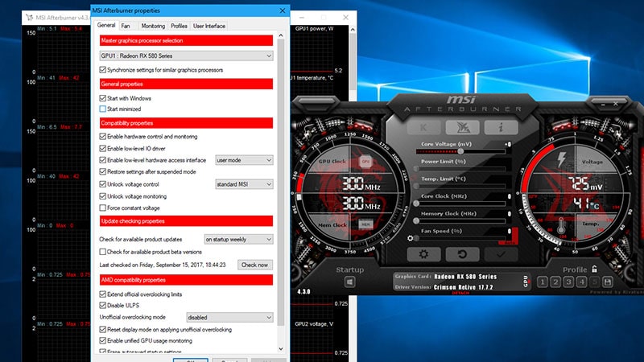Switch to the User Interface tab

(x=209, y=26)
